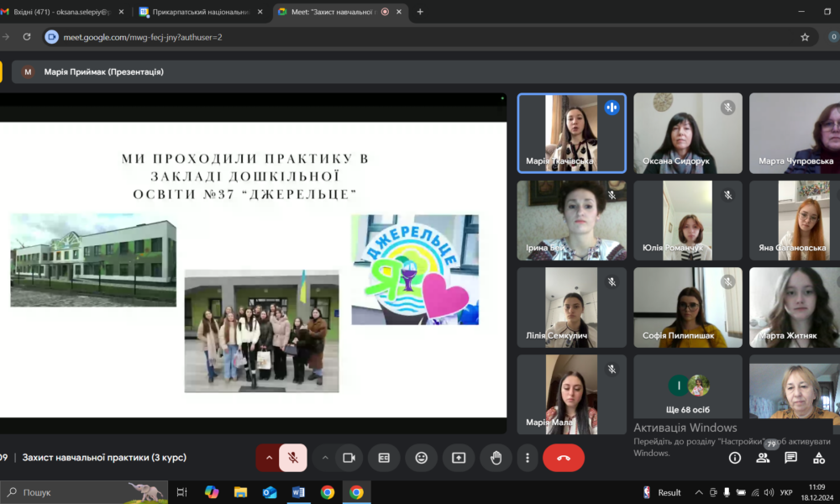This screenshot has width=840, height=504.
Task: Expand camera video settings arrow
Action: coord(324,458)
